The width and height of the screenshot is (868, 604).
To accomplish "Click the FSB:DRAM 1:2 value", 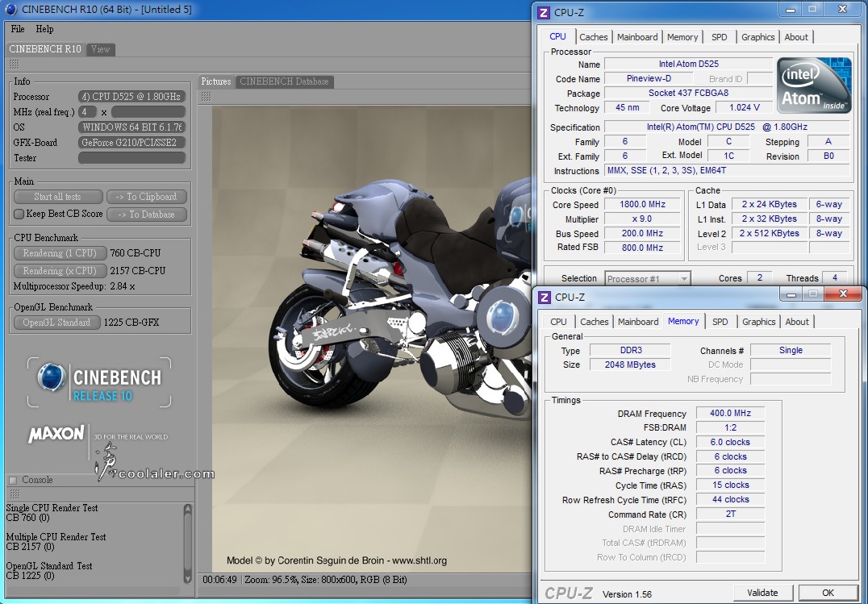I will pos(730,427).
